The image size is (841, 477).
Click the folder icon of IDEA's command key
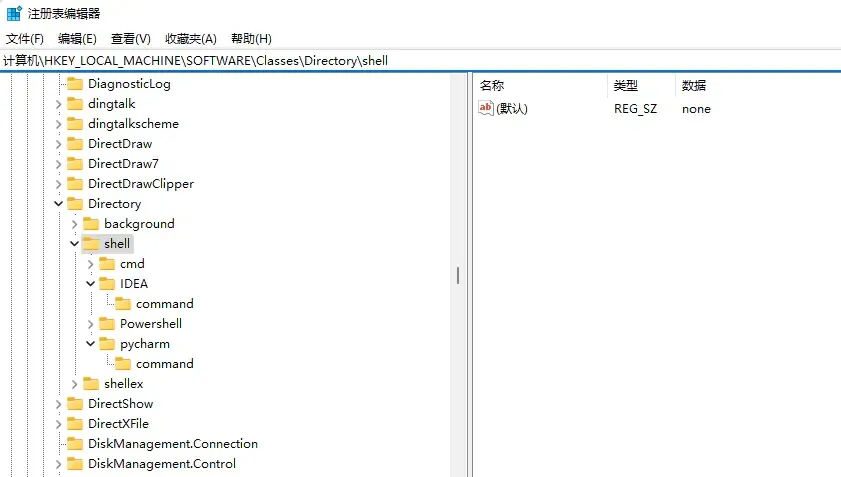click(123, 304)
